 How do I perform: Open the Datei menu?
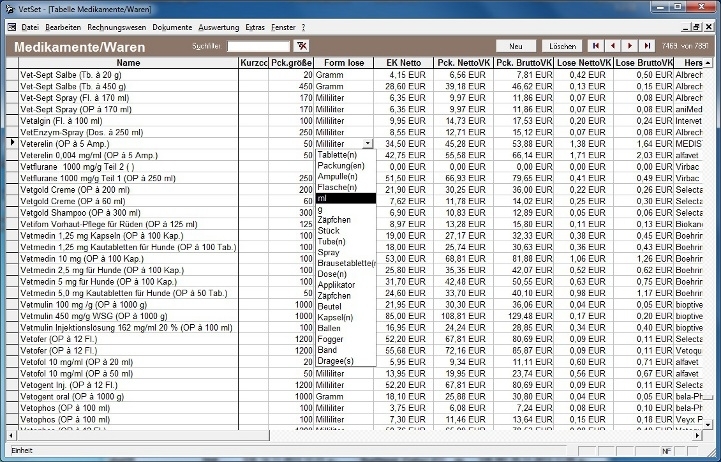pos(30,28)
